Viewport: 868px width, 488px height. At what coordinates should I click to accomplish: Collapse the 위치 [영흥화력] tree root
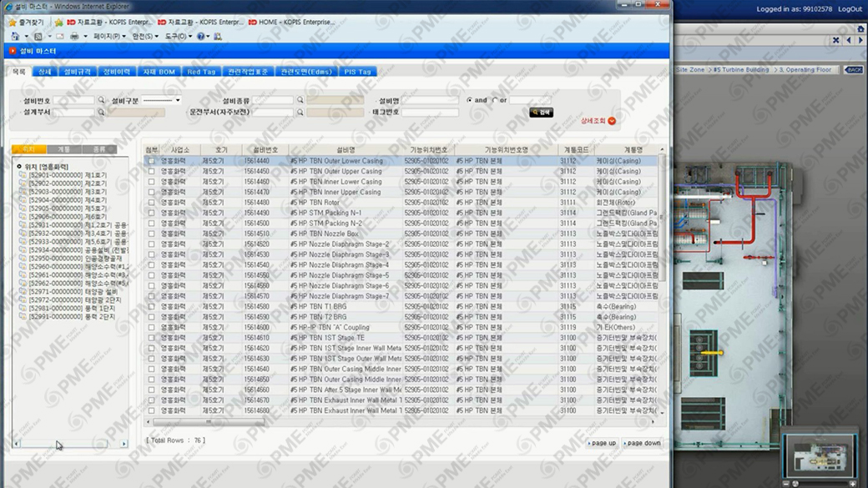point(19,167)
